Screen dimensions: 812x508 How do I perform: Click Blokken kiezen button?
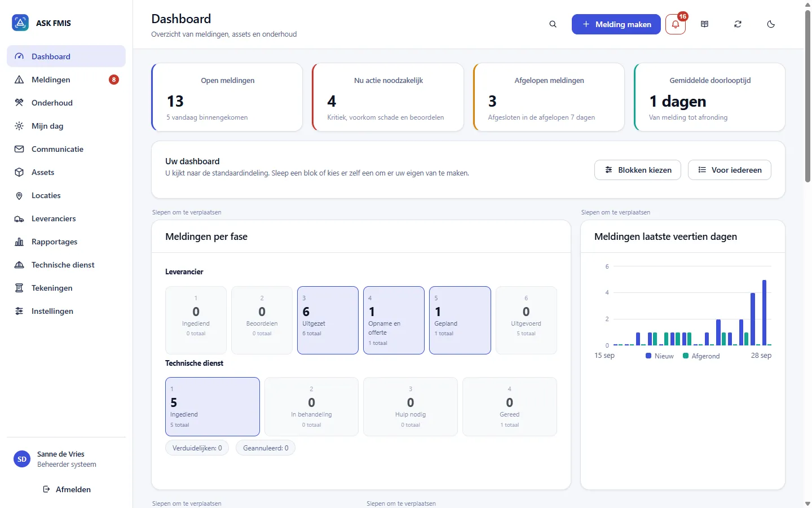(638, 170)
